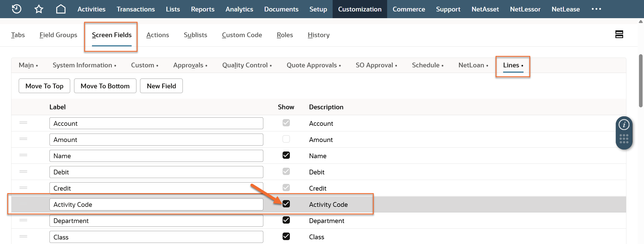Click the New Field button
Screen dimensions: 644x244
point(161,86)
